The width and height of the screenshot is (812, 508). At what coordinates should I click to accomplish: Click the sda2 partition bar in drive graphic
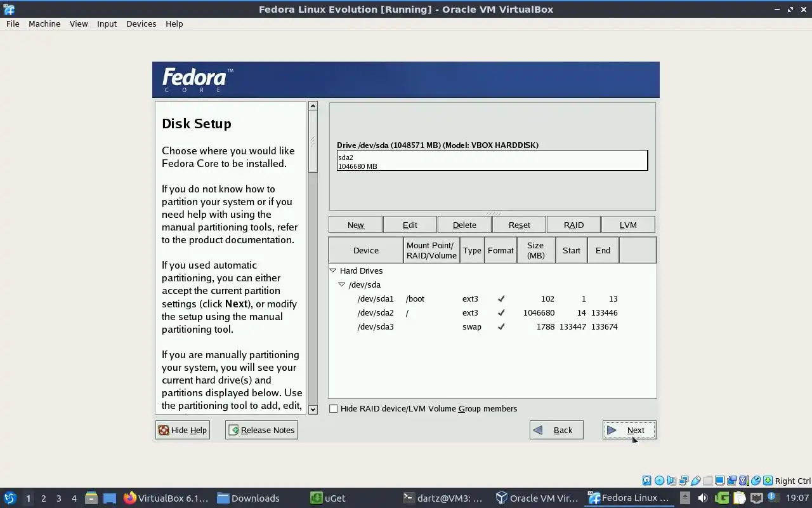click(x=492, y=161)
